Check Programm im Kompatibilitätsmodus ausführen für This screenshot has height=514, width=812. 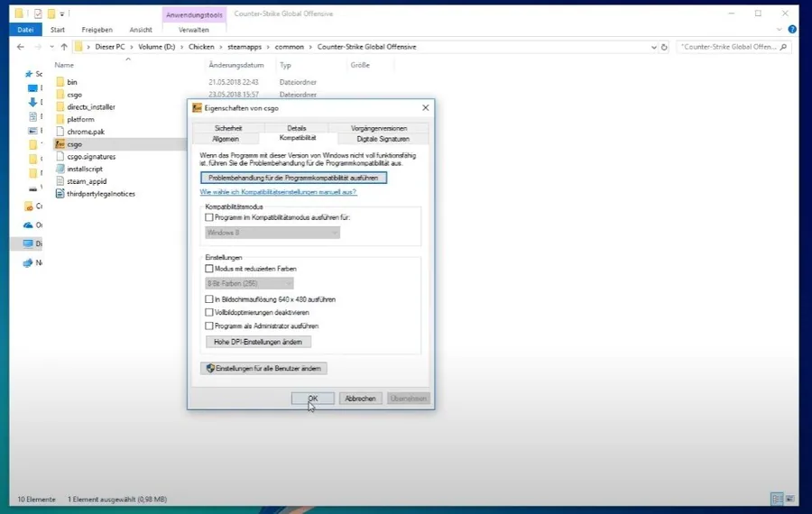pyautogui.click(x=209, y=217)
